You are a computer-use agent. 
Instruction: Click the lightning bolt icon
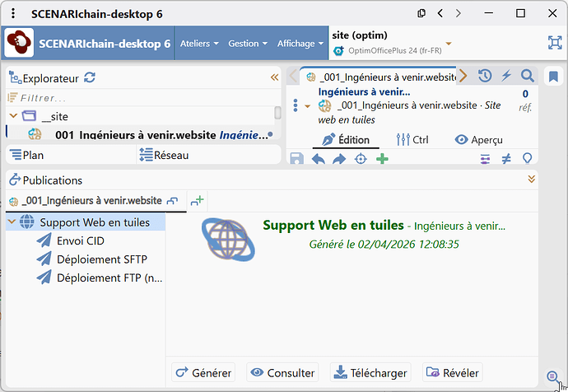coord(506,76)
